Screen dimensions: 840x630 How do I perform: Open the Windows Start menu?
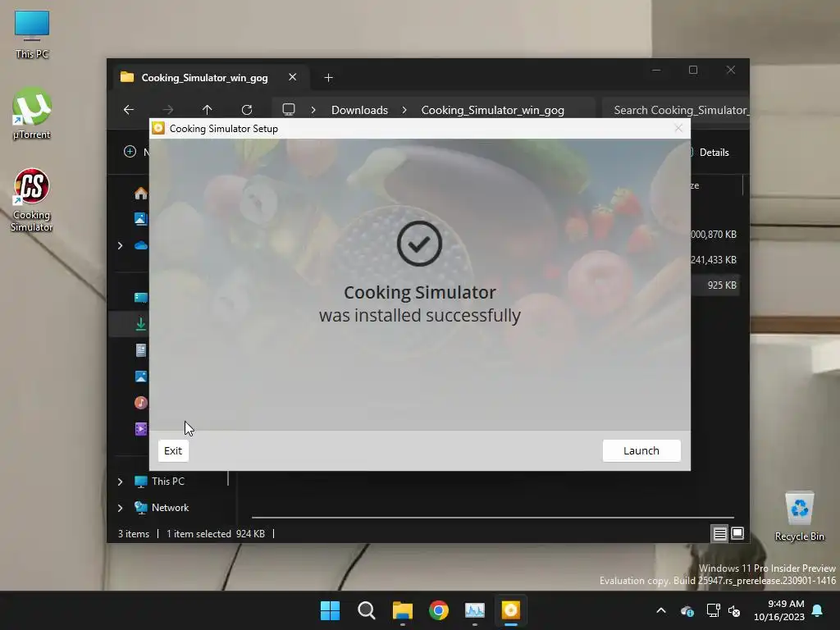click(x=330, y=610)
